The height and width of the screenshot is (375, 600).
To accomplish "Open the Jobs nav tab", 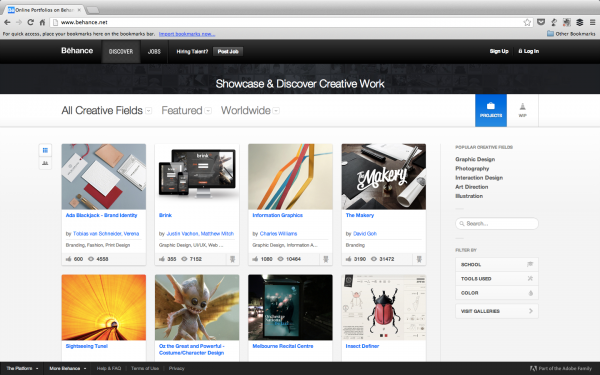I will point(154,51).
